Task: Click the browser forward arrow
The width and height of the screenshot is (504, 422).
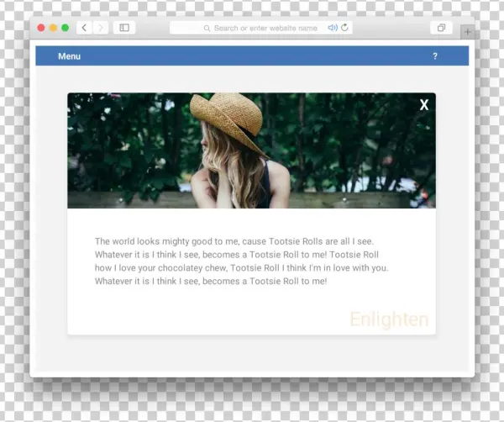Action: click(x=101, y=28)
